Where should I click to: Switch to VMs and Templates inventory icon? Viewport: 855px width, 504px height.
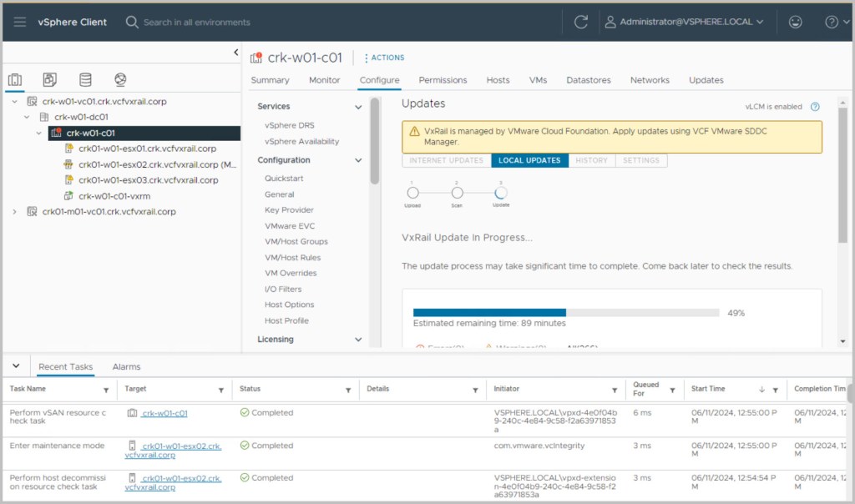50,80
